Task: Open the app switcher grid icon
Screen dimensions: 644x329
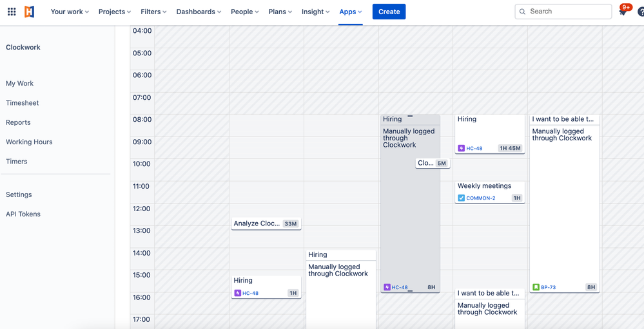Action: tap(12, 12)
